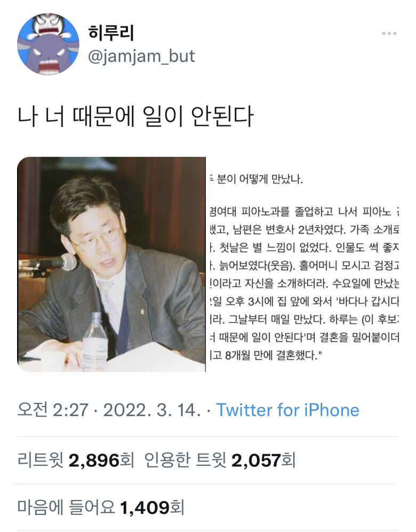Open the @jamjam_but handle profile
Screen dimensions: 416x532
[x=141, y=56]
